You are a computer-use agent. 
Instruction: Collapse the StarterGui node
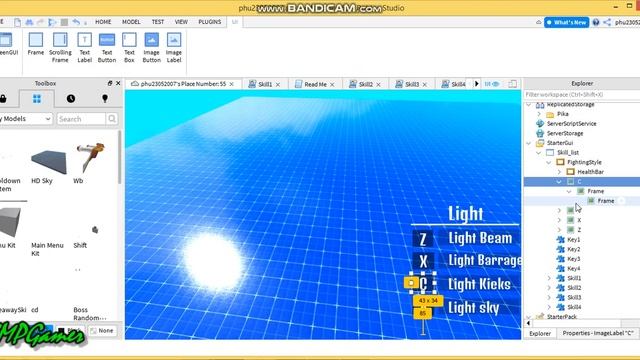pos(529,143)
